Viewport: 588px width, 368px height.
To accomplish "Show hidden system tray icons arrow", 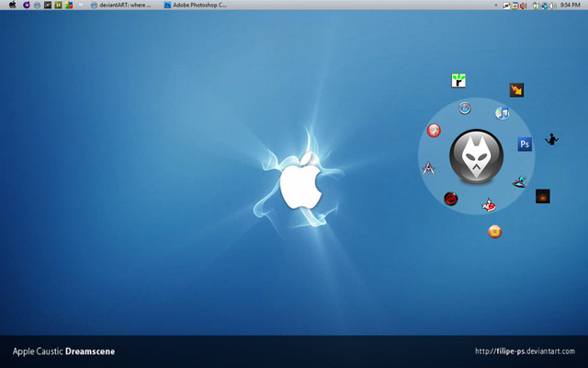I will (x=497, y=6).
